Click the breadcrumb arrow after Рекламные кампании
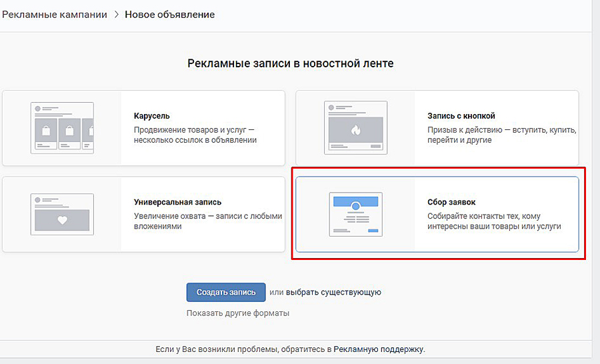The image size is (600, 364). click(116, 15)
